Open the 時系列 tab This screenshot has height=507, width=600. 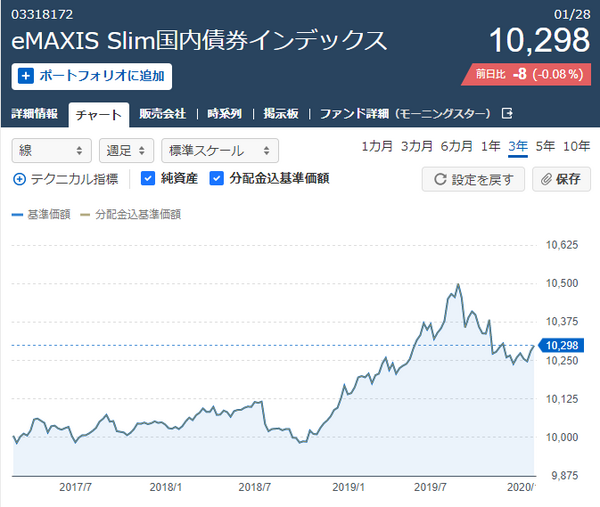[225, 114]
